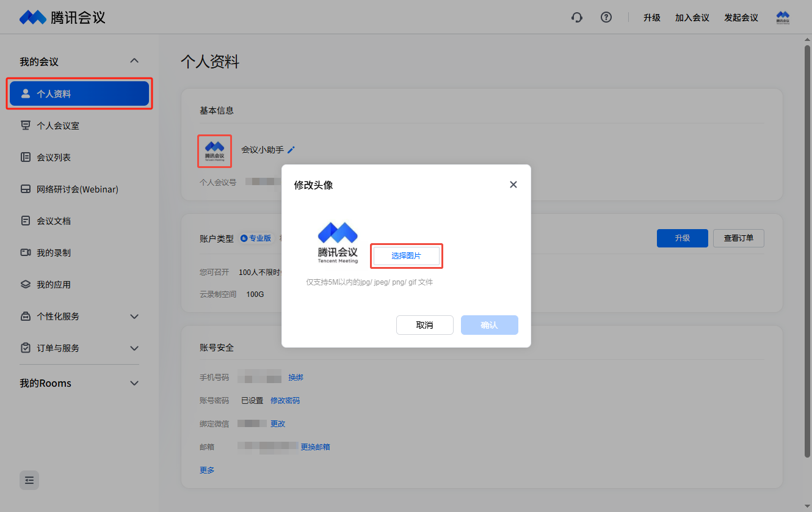Click the 会议列表 list icon
Screen dimensions: 812x512
click(26, 158)
